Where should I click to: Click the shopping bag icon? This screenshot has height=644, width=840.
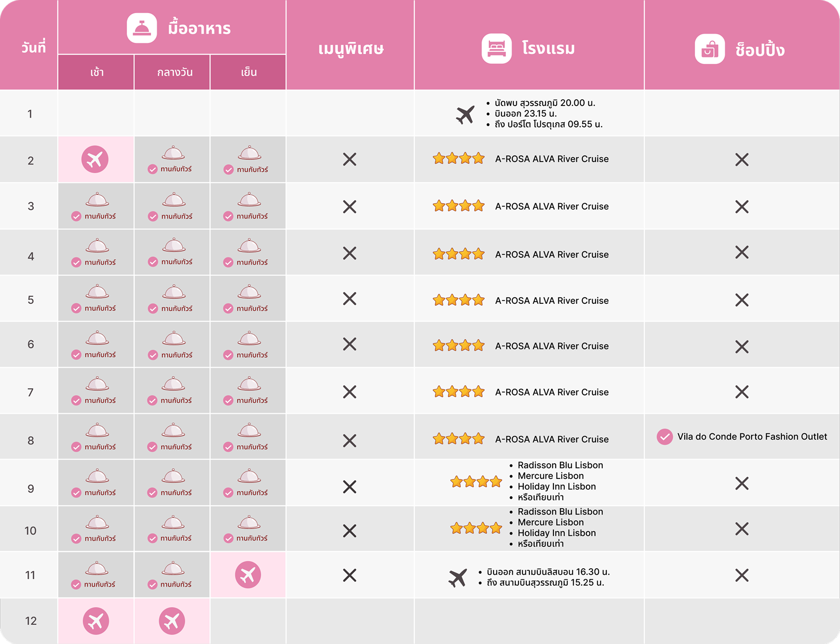point(710,49)
